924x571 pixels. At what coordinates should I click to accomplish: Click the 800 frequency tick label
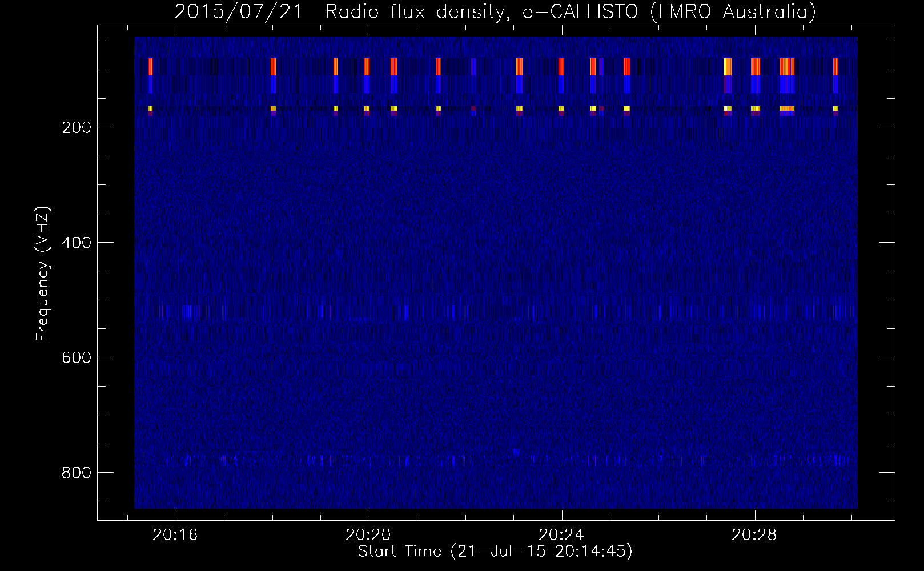point(77,473)
